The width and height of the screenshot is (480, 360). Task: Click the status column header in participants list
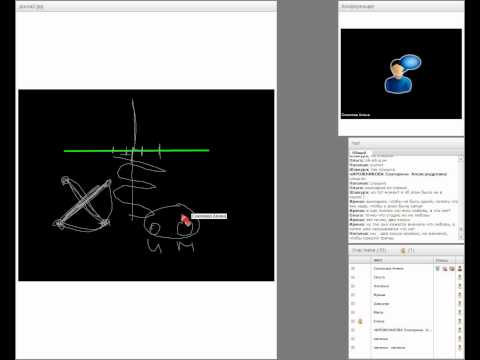coord(444,260)
